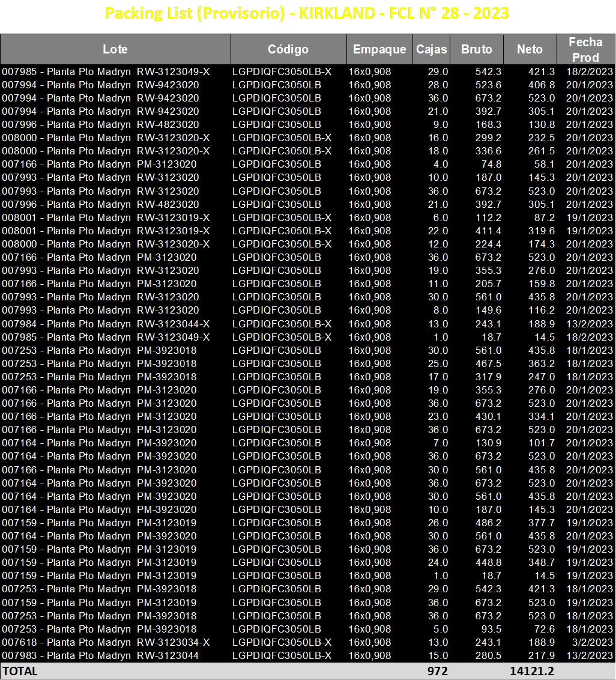Select the TOTAL label cell
Viewport: 616px width, 680px height.
point(20,671)
